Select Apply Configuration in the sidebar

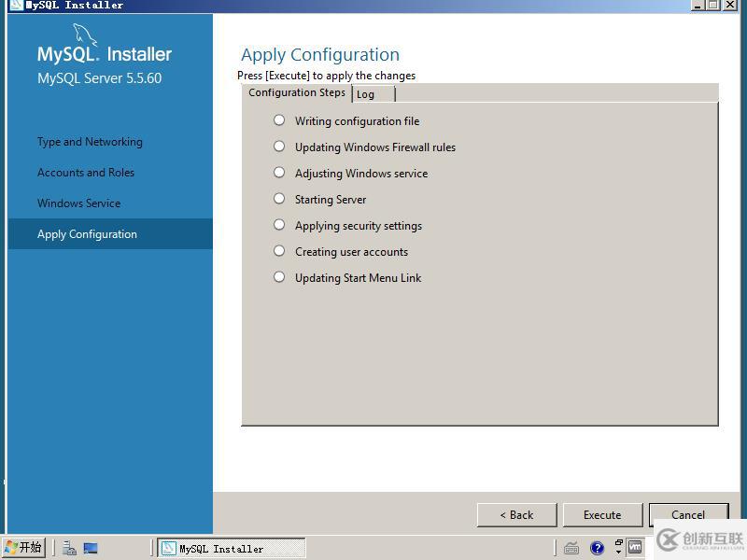pos(110,234)
